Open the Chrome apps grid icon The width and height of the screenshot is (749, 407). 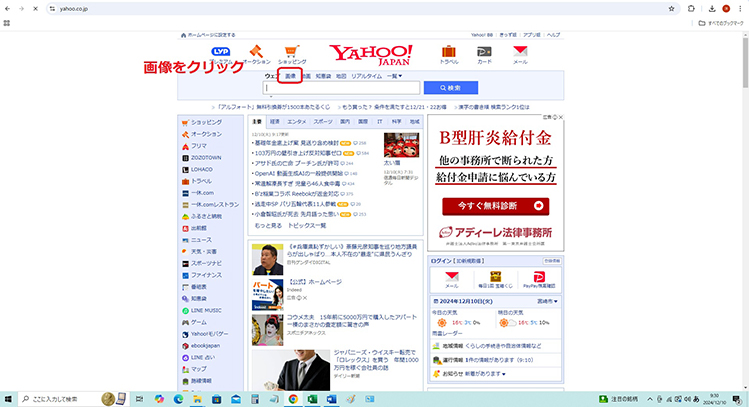tap(7, 23)
